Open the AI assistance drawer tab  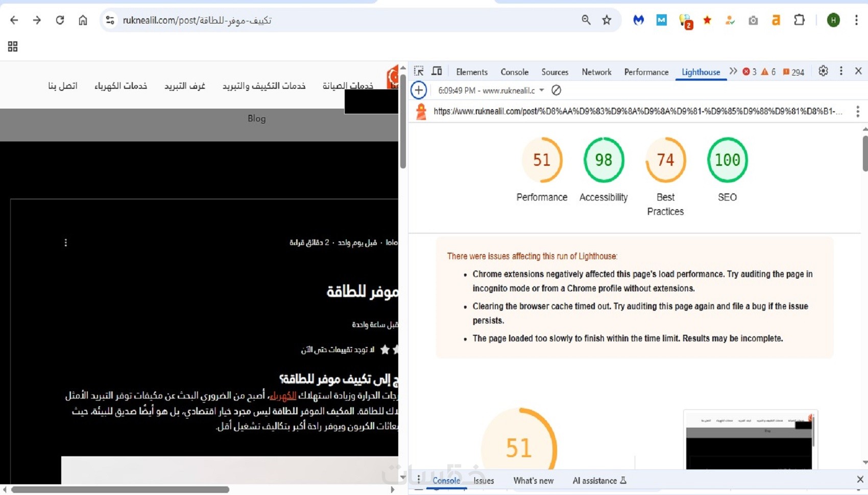[599, 481]
